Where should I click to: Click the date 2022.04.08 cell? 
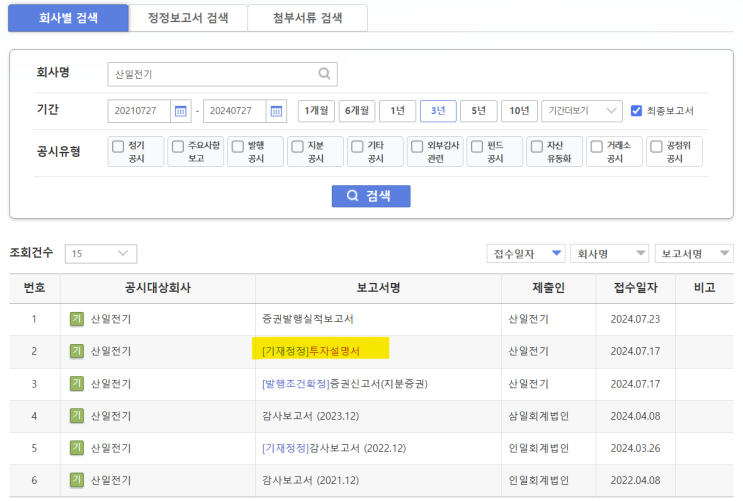tap(635, 480)
